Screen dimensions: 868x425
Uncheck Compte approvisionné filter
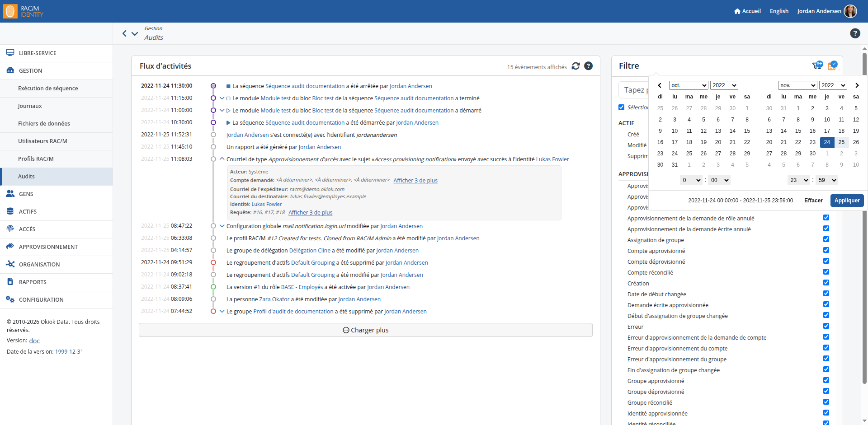[x=826, y=250]
